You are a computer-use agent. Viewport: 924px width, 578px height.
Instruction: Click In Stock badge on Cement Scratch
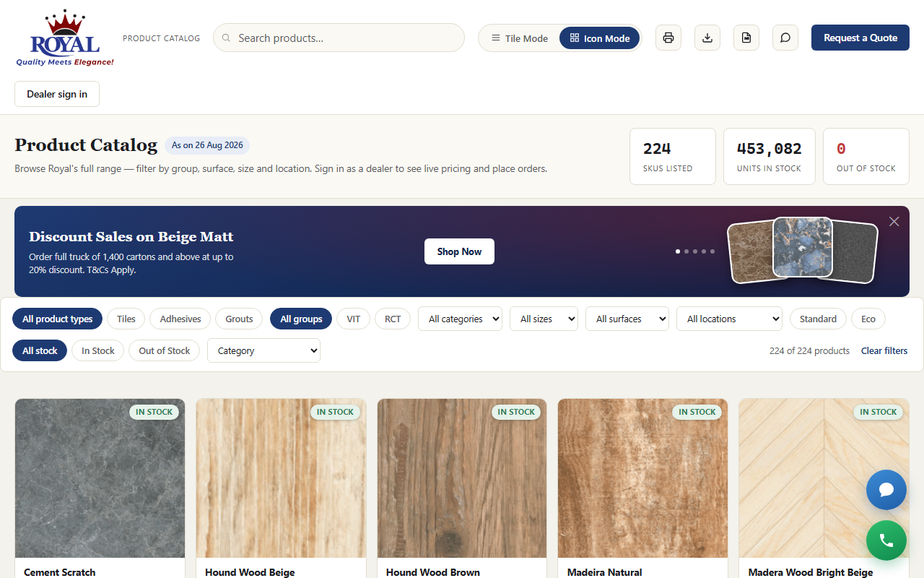point(154,412)
